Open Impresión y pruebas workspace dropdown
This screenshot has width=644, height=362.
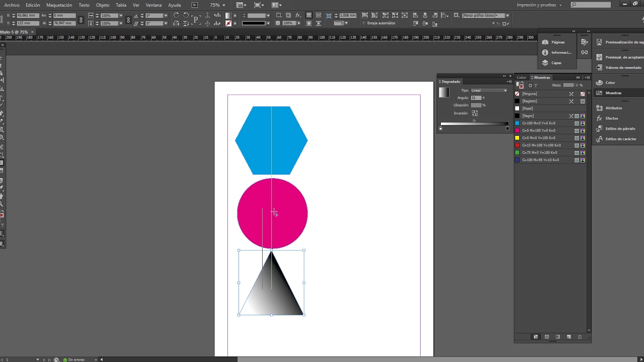[x=539, y=5]
